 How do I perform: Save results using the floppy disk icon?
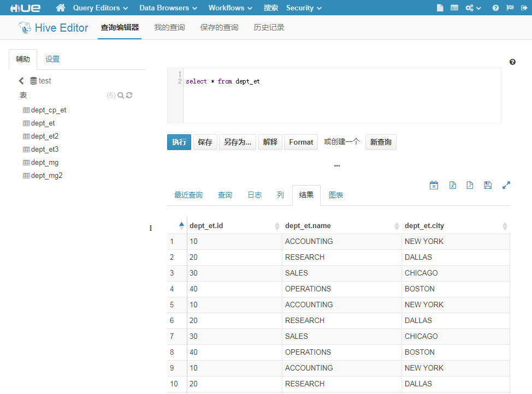pyautogui.click(x=488, y=186)
